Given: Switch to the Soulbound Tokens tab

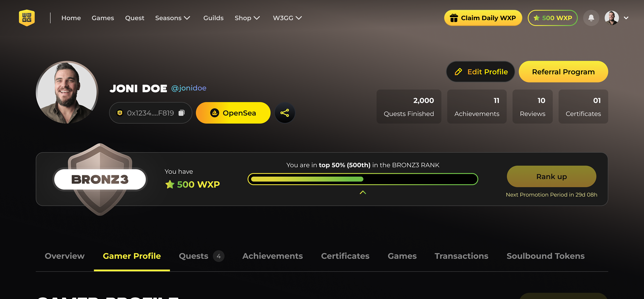Looking at the screenshot, I should click(x=545, y=256).
